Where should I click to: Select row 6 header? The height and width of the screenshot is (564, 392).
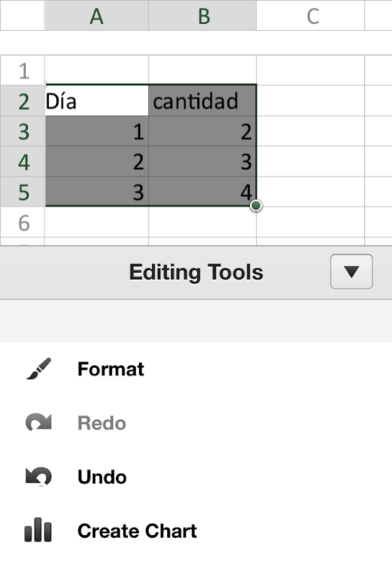point(23,222)
